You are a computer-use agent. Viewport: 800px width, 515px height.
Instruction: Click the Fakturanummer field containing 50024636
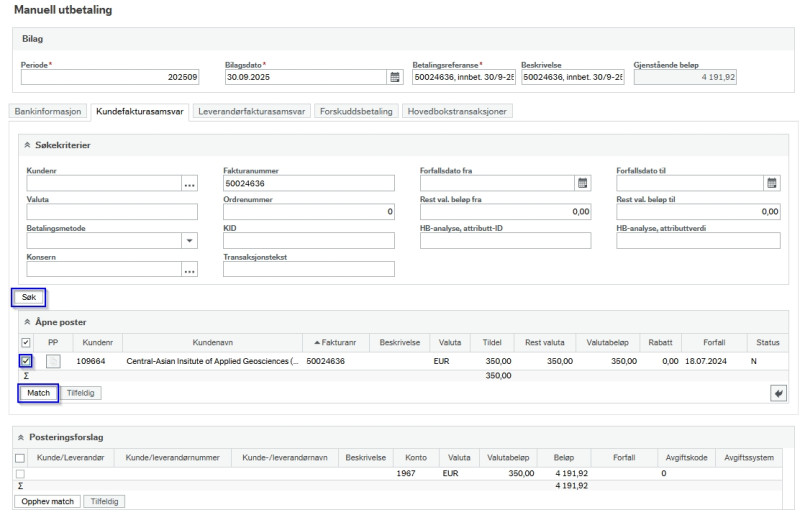click(309, 184)
